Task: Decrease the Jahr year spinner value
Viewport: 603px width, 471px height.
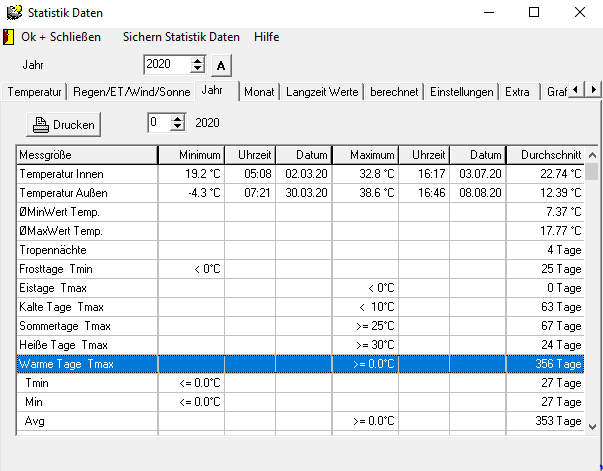Action: pos(197,69)
